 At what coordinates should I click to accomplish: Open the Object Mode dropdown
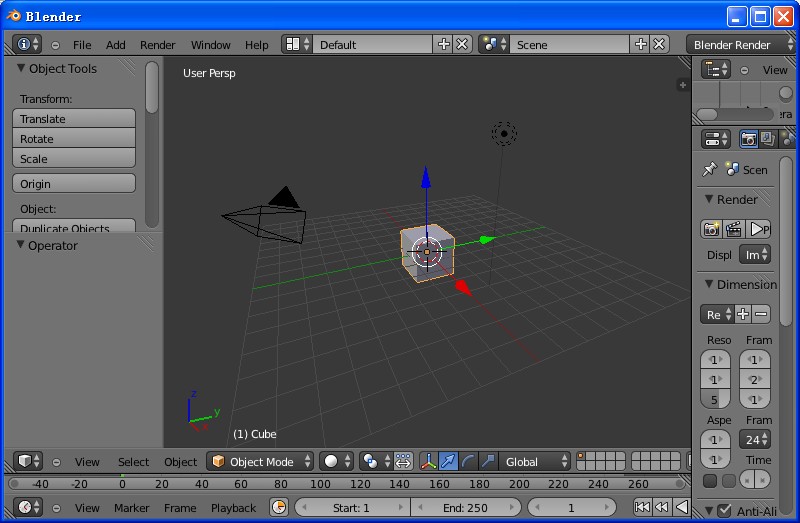(261, 461)
